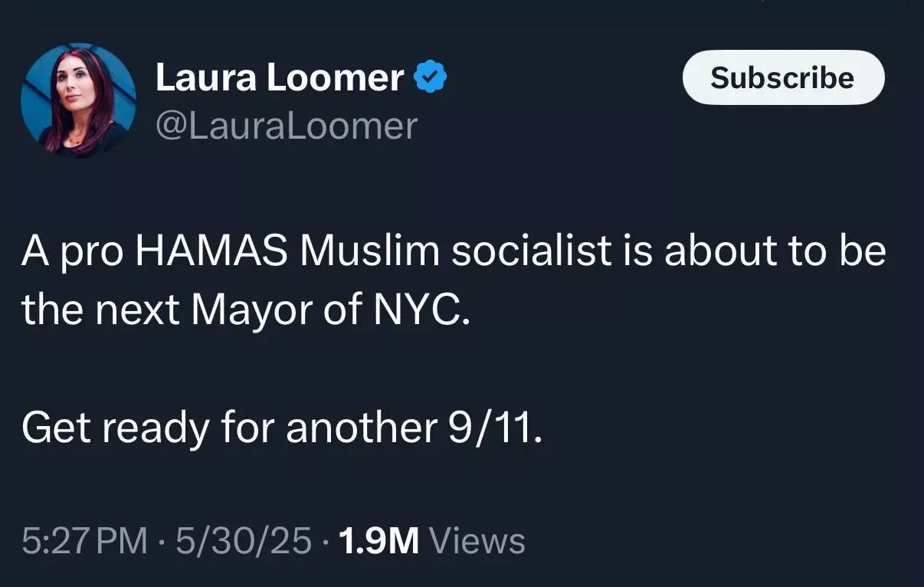View the 1.9M view count
This screenshot has height=587, width=924.
pos(378,541)
